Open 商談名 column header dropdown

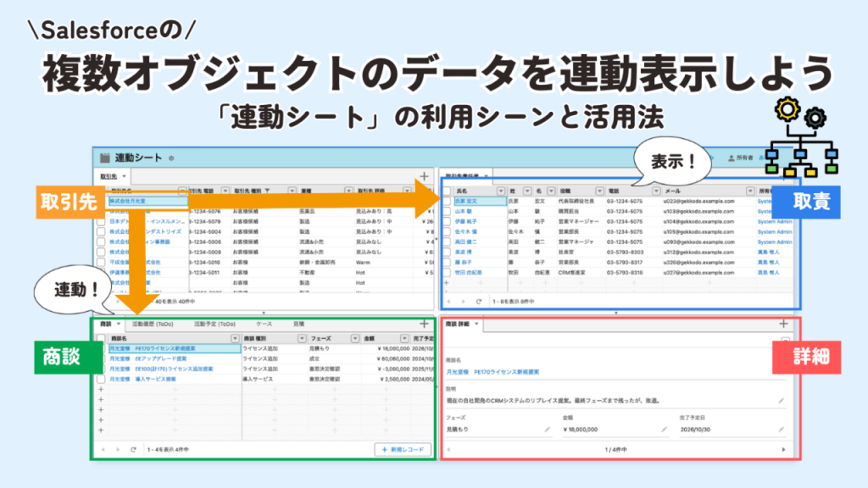[235, 338]
